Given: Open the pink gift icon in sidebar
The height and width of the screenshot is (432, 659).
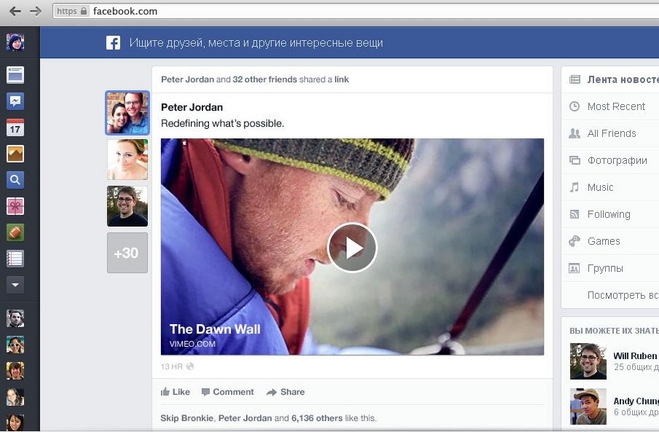Looking at the screenshot, I should (15, 206).
